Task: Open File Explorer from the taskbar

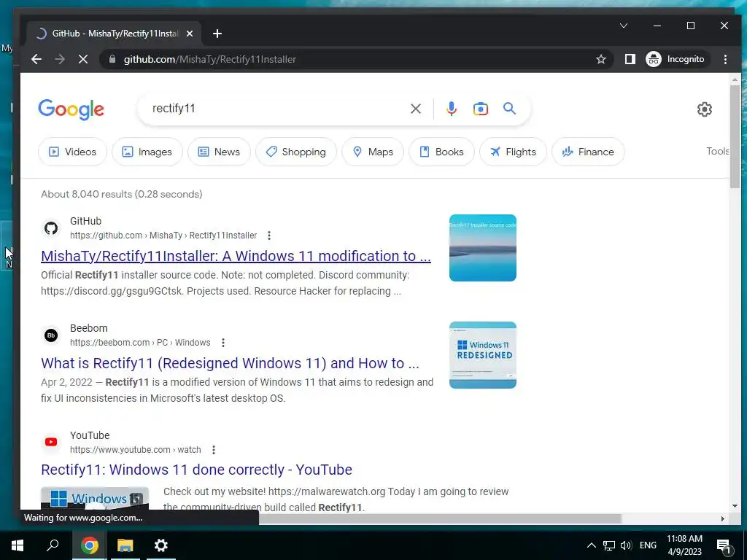Action: coord(125,545)
